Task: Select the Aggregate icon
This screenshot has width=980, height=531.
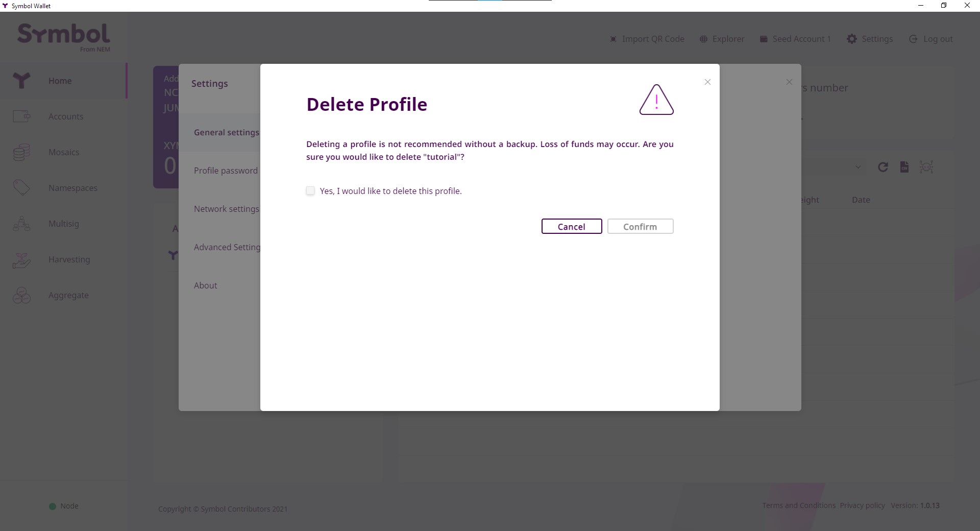Action: pos(21,295)
